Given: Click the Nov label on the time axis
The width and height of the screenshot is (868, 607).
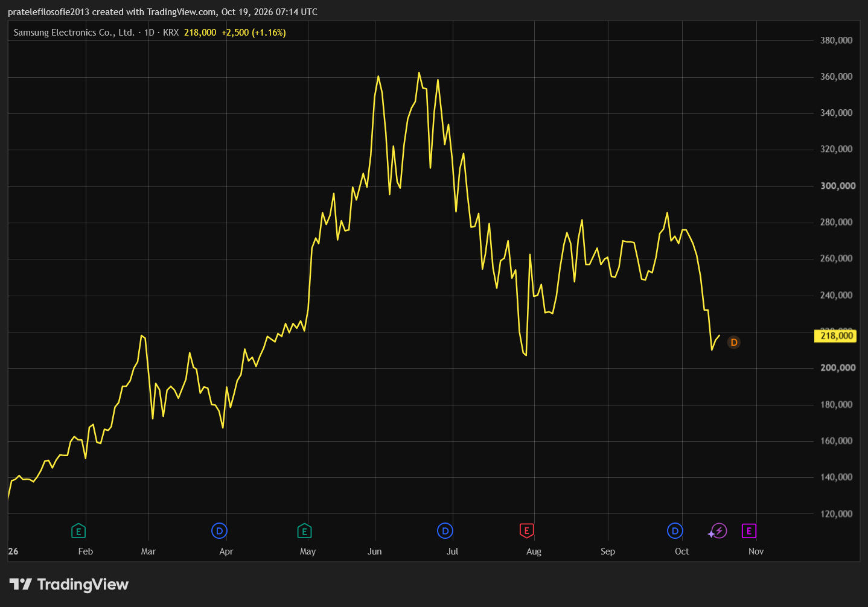Looking at the screenshot, I should 756,551.
